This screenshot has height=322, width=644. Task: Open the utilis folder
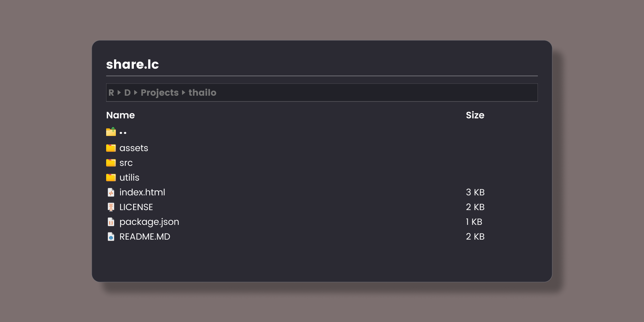coord(129,178)
